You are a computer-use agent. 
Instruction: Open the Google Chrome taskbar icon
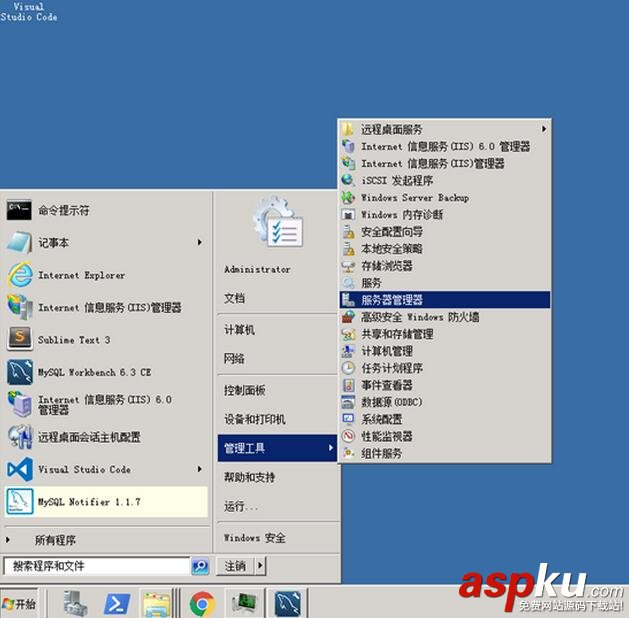point(202,603)
